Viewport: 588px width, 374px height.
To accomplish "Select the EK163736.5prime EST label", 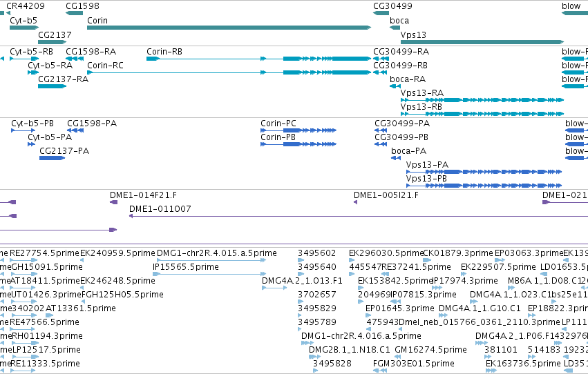I will 523,364.
